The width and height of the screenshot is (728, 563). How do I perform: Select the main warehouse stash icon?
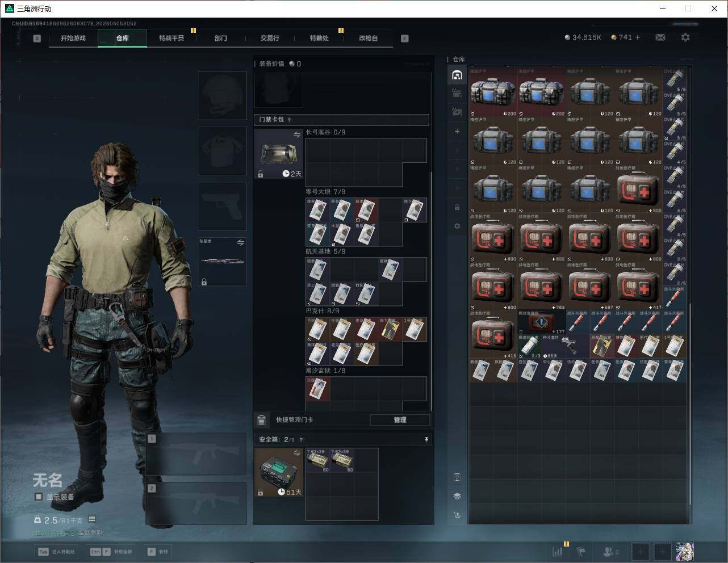click(457, 75)
